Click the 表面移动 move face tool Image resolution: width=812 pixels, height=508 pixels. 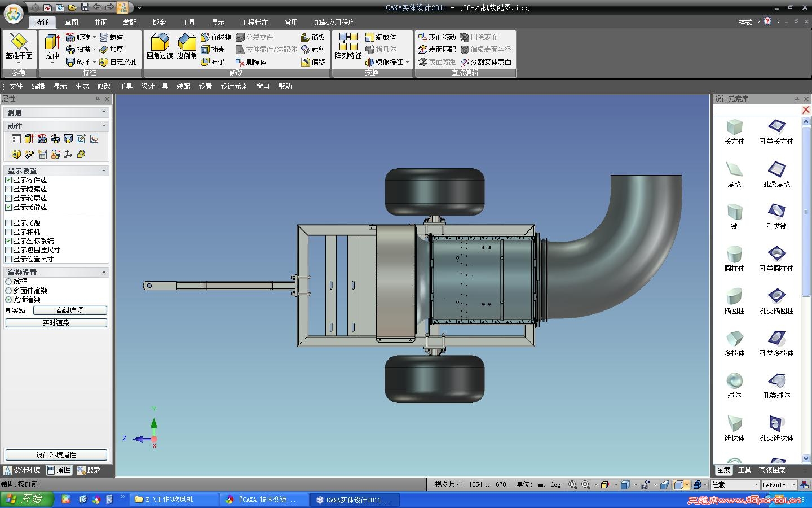[437, 37]
